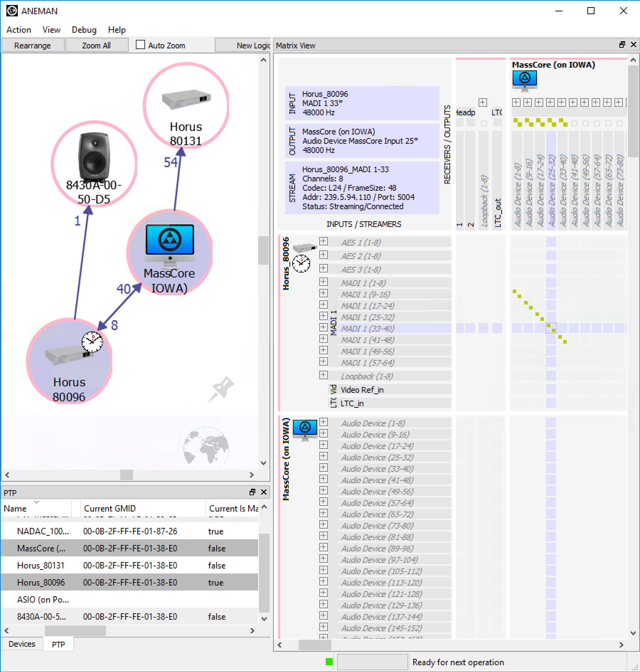Click the ANEMAN application icon in the title bar
Screen dimensions: 640x672
pyautogui.click(x=12, y=11)
